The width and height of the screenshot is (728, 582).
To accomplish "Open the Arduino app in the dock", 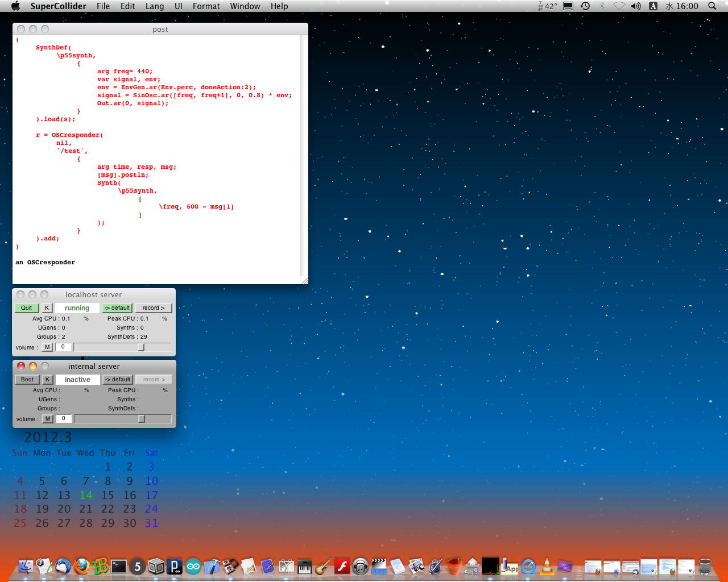I will coord(193,566).
